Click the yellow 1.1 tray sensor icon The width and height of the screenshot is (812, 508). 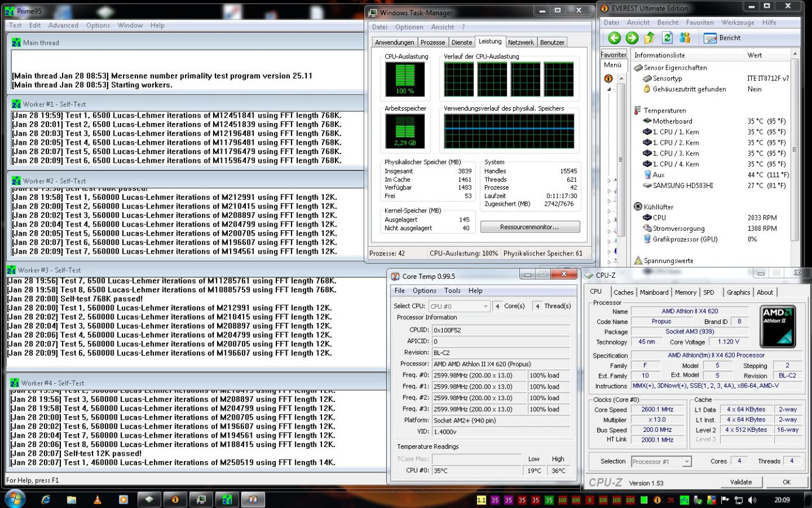[482, 500]
